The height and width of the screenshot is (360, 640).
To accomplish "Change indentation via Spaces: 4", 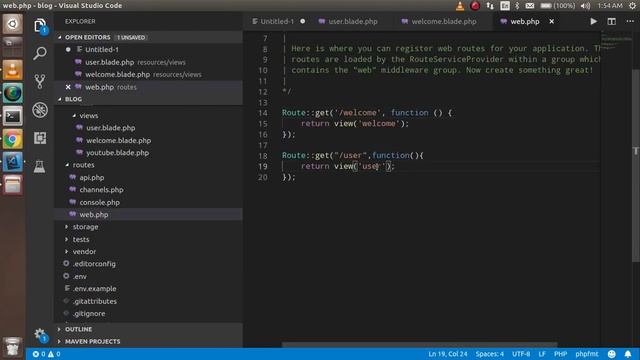I will click(x=490, y=354).
